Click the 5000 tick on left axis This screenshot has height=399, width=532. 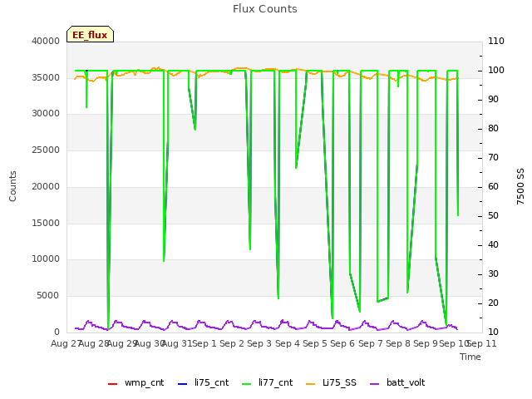pyautogui.click(x=48, y=296)
